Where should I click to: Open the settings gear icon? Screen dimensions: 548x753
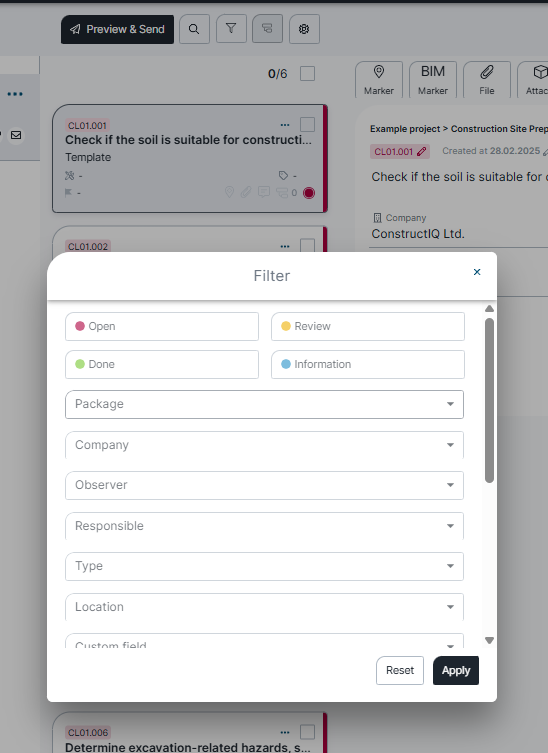click(304, 29)
